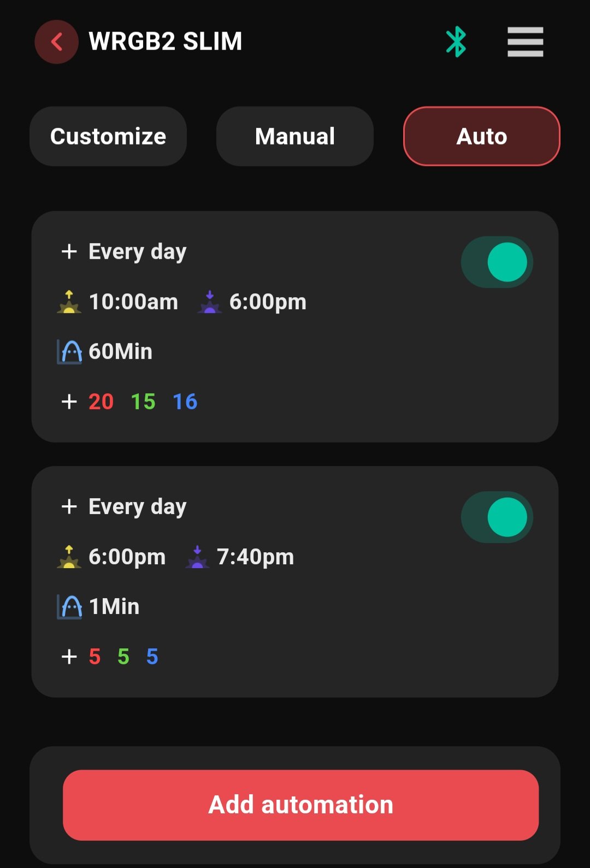The width and height of the screenshot is (590, 868).
Task: Tap ramp curve icon next to 60Min
Action: click(x=69, y=352)
